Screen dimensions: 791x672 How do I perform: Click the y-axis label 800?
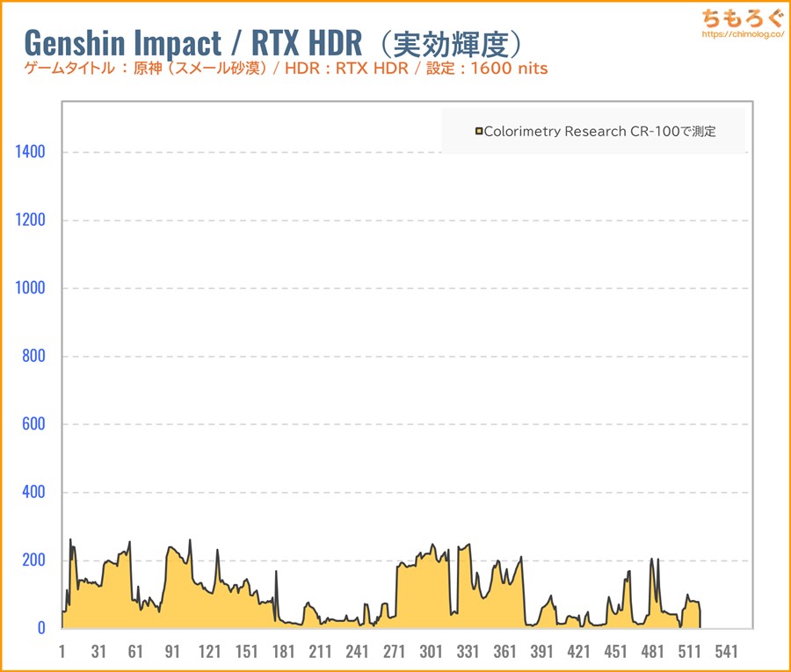[33, 356]
